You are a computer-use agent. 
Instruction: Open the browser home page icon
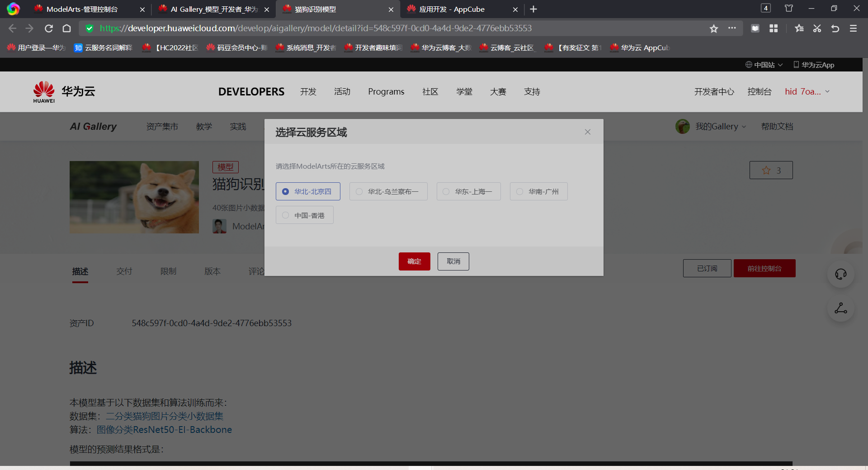(67, 28)
